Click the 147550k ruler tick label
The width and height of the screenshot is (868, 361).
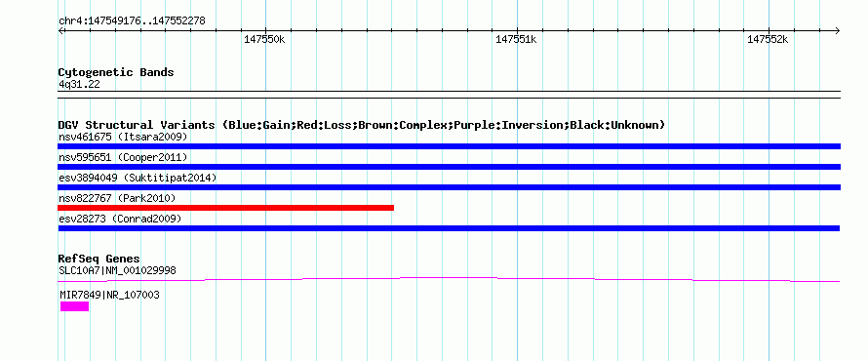pos(264,40)
